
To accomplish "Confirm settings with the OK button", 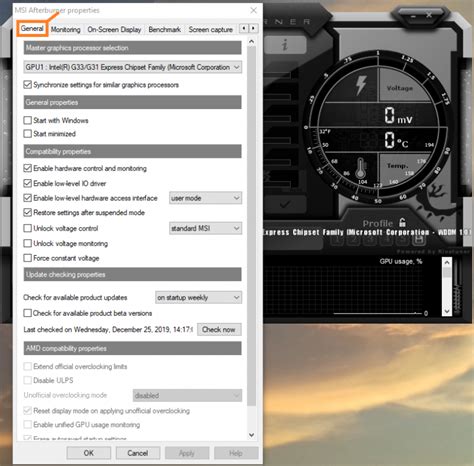I will pyautogui.click(x=89, y=453).
